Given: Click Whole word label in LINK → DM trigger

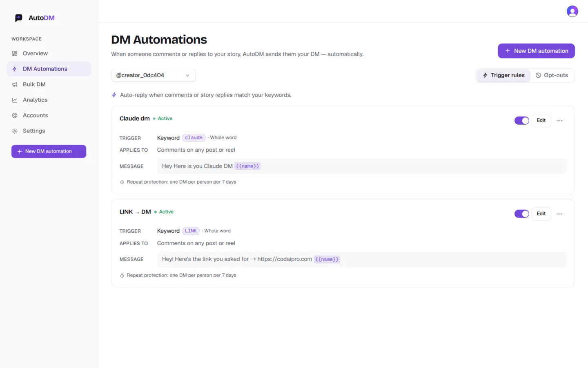Looking at the screenshot, I should [x=217, y=231].
